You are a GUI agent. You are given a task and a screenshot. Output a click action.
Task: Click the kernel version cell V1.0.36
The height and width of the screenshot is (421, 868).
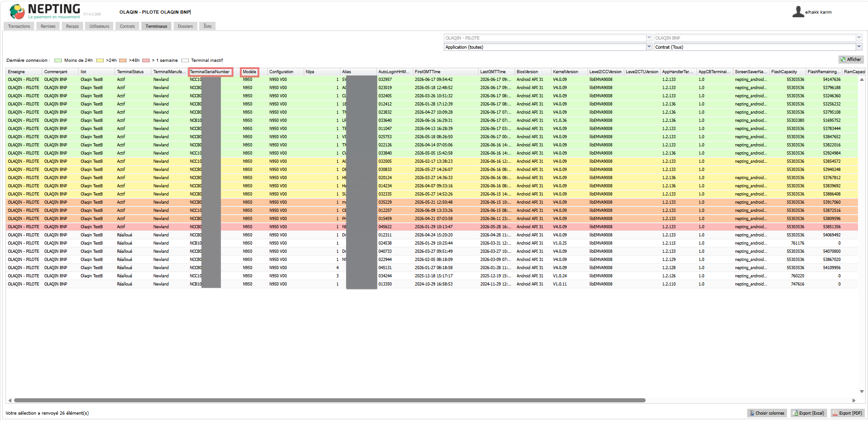point(560,120)
